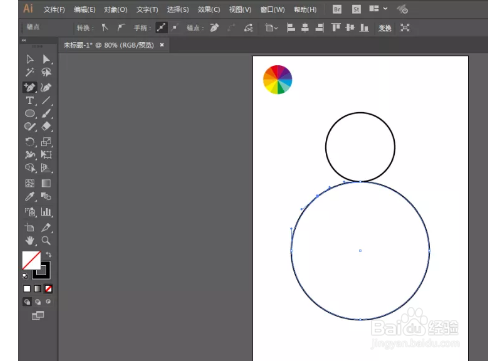Click the 变换 transform button
The image size is (488, 361).
pyautogui.click(x=385, y=28)
